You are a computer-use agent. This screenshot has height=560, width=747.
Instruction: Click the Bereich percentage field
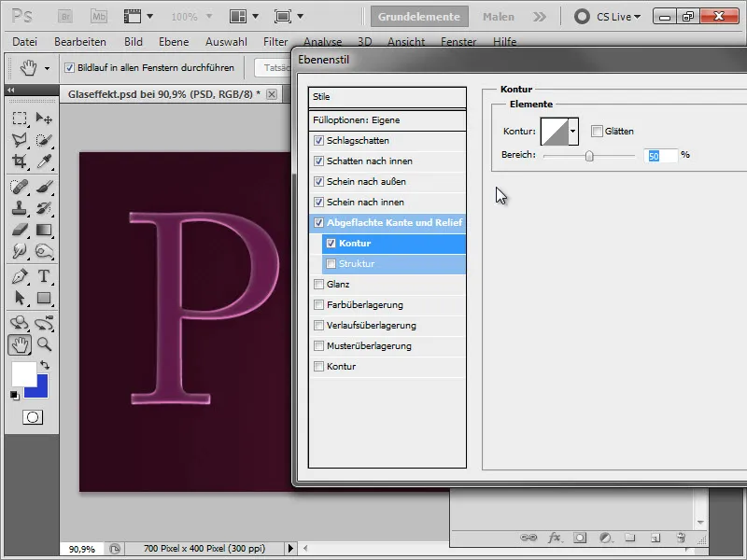[x=662, y=156]
